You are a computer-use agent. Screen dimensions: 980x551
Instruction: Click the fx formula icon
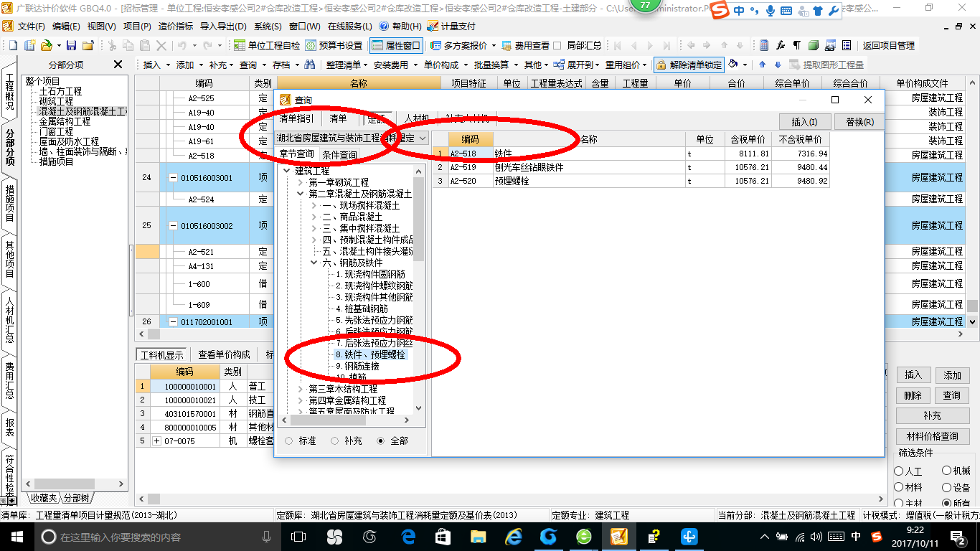[x=781, y=45]
